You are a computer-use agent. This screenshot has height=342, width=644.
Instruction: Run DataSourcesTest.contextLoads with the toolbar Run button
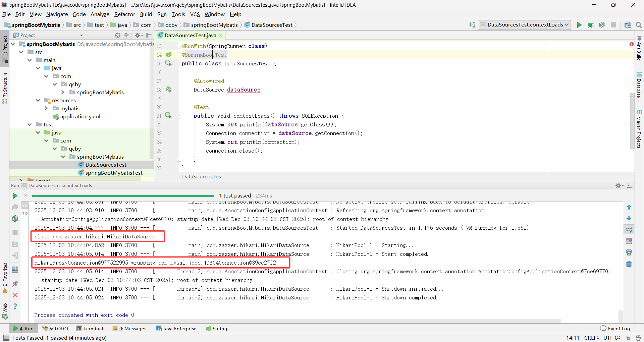click(579, 25)
